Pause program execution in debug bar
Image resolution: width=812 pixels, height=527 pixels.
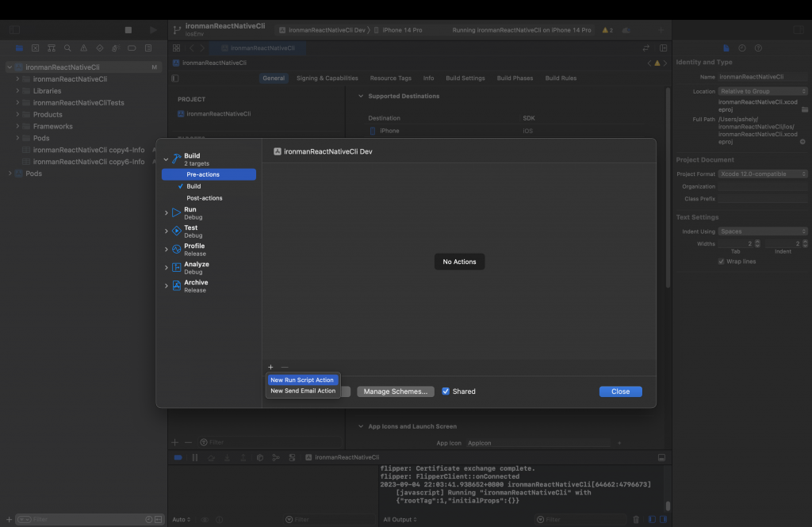point(195,457)
